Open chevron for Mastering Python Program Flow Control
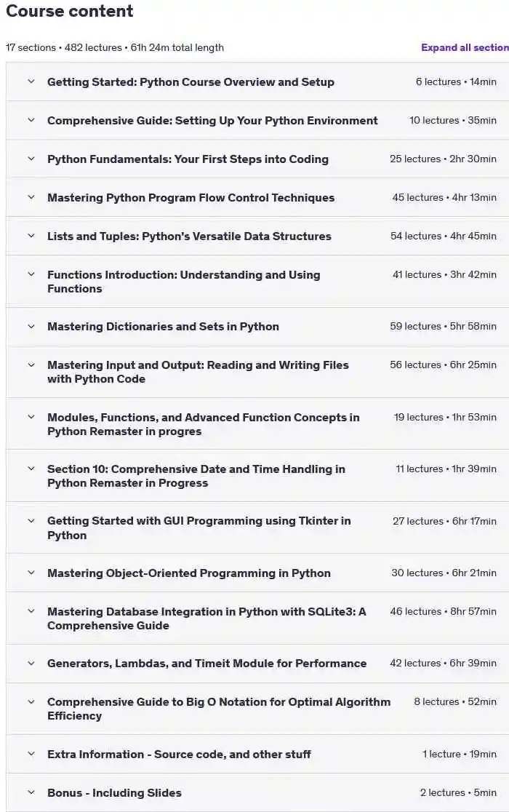This screenshot has height=812, width=509. pyautogui.click(x=31, y=196)
